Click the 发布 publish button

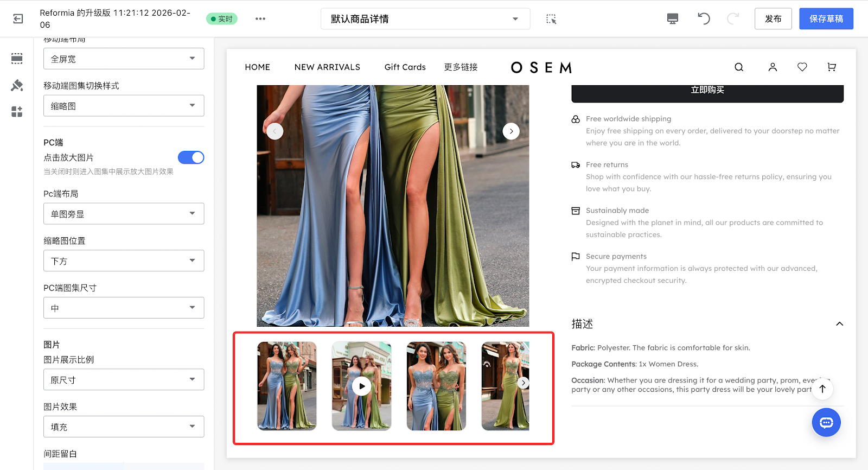773,19
